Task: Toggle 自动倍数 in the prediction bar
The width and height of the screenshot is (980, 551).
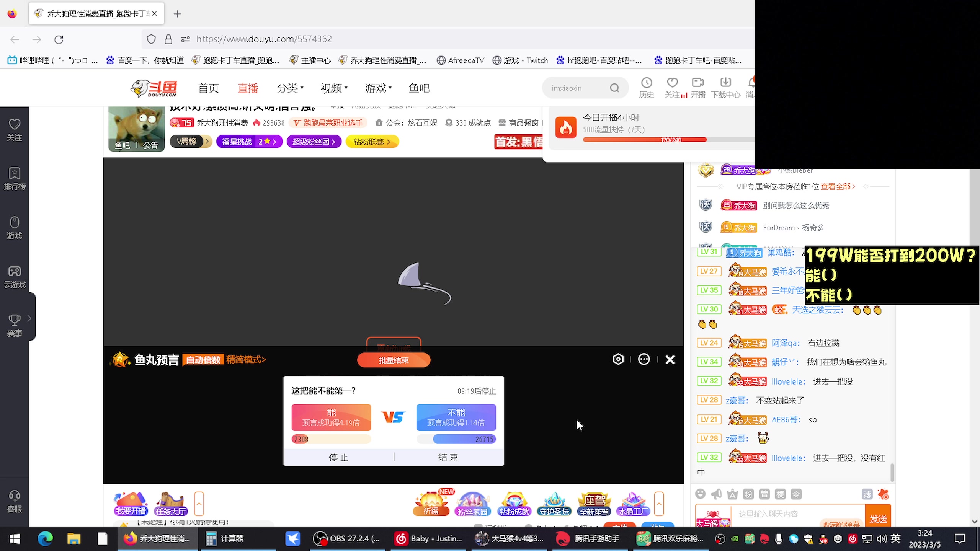Action: point(203,360)
